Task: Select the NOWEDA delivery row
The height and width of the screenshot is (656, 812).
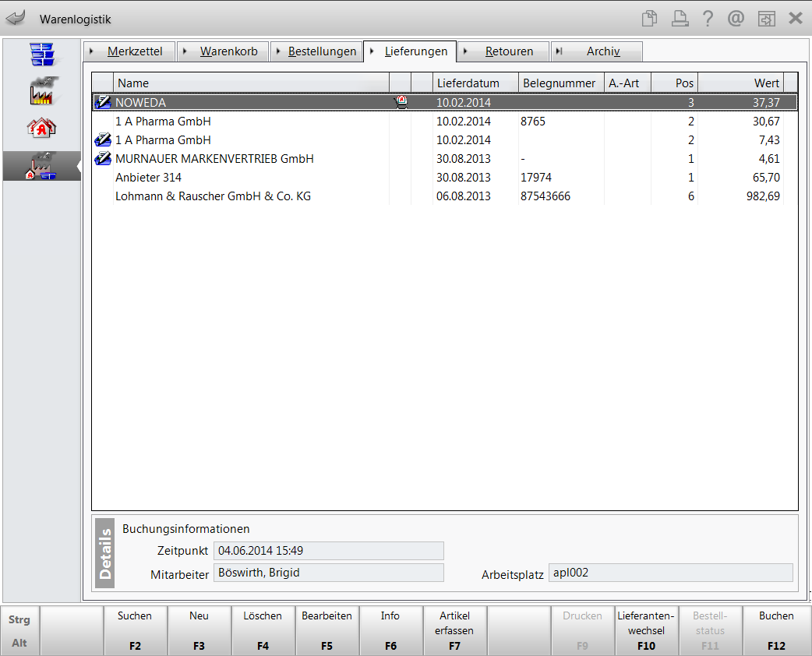Action: pos(445,102)
